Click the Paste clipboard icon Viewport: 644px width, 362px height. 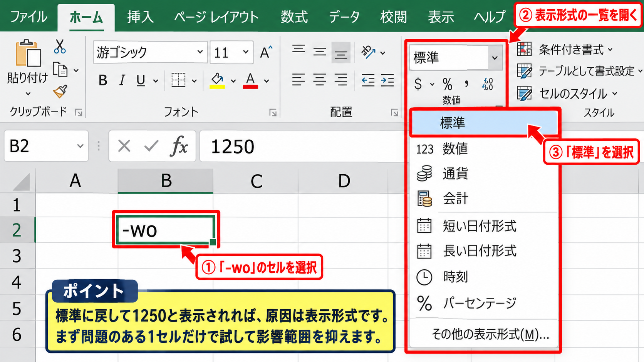(28, 53)
